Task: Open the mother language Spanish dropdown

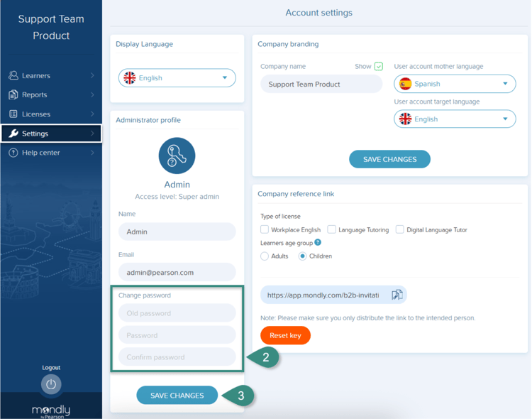Action: (x=454, y=84)
